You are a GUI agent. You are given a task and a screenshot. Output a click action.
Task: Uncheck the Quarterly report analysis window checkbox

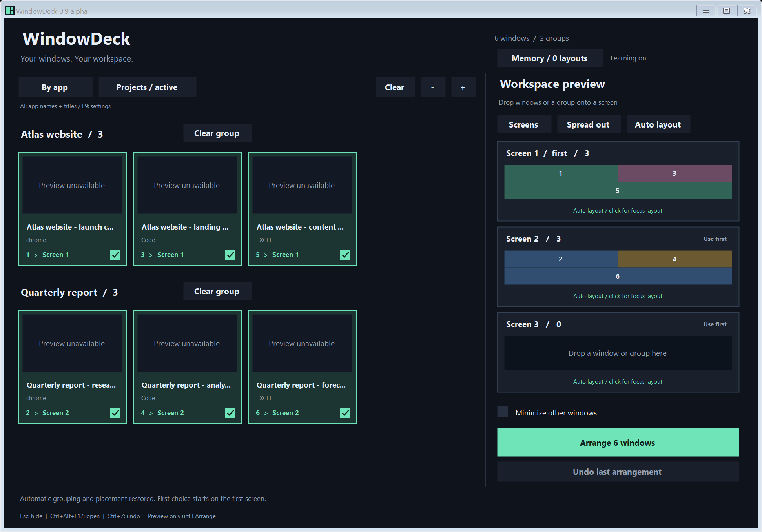click(x=230, y=413)
